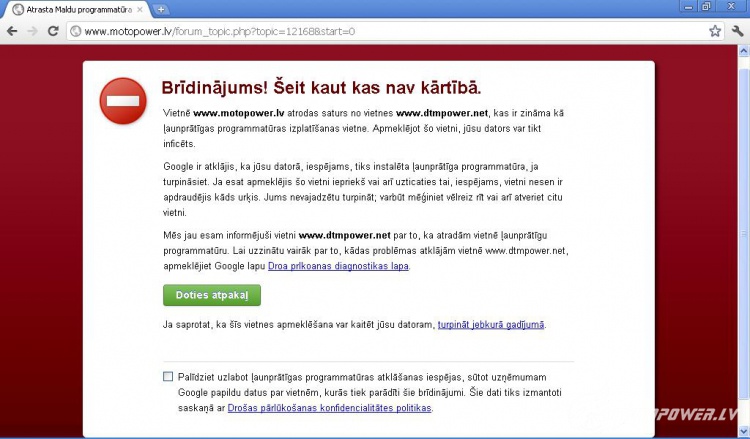The image size is (750, 439).
Task: Click the address bar URL field
Action: coord(395,32)
